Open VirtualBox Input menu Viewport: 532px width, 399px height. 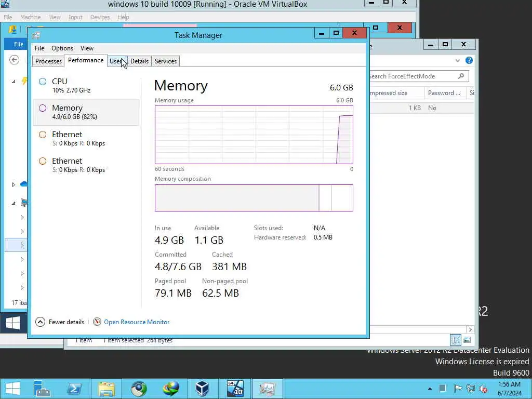pyautogui.click(x=75, y=17)
